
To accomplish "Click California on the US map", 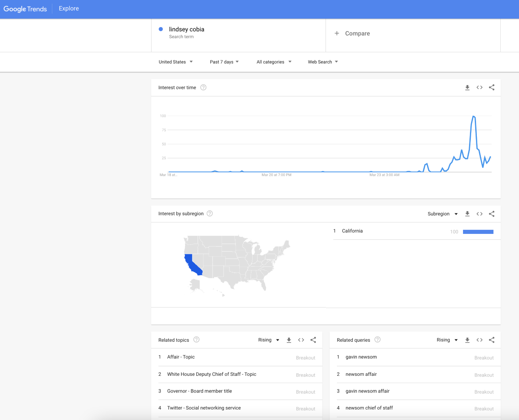I will point(192,264).
